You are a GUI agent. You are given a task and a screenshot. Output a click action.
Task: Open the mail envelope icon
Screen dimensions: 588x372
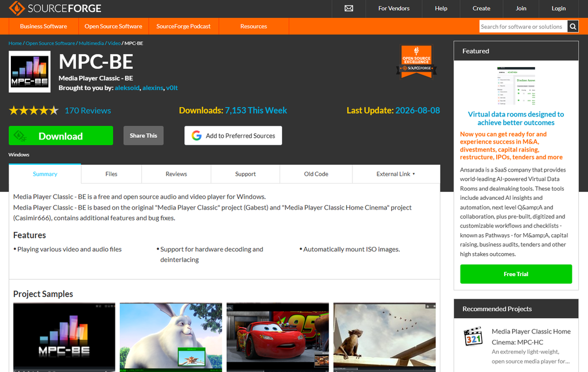pyautogui.click(x=349, y=8)
